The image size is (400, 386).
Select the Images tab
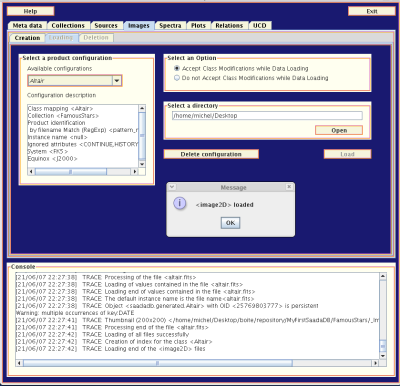(139, 26)
